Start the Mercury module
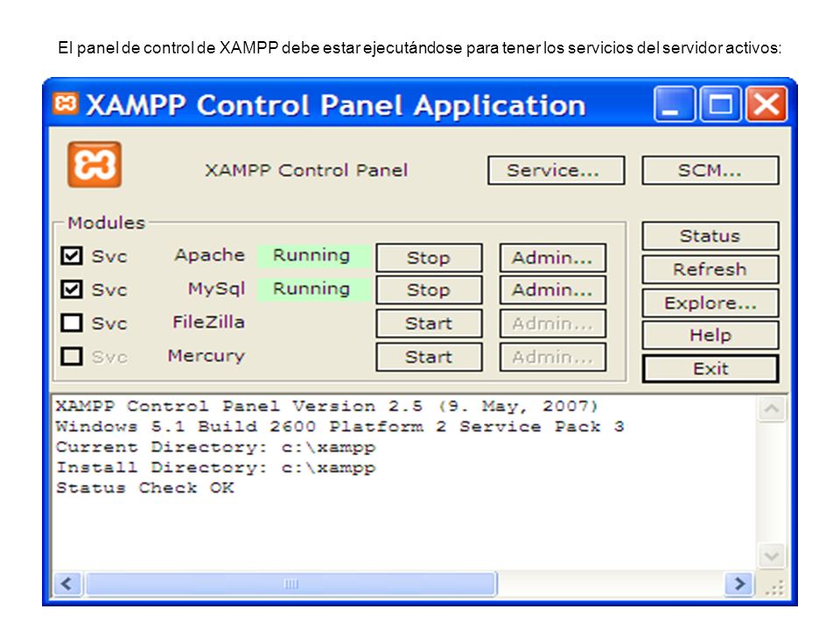840x630 pixels. [x=429, y=357]
